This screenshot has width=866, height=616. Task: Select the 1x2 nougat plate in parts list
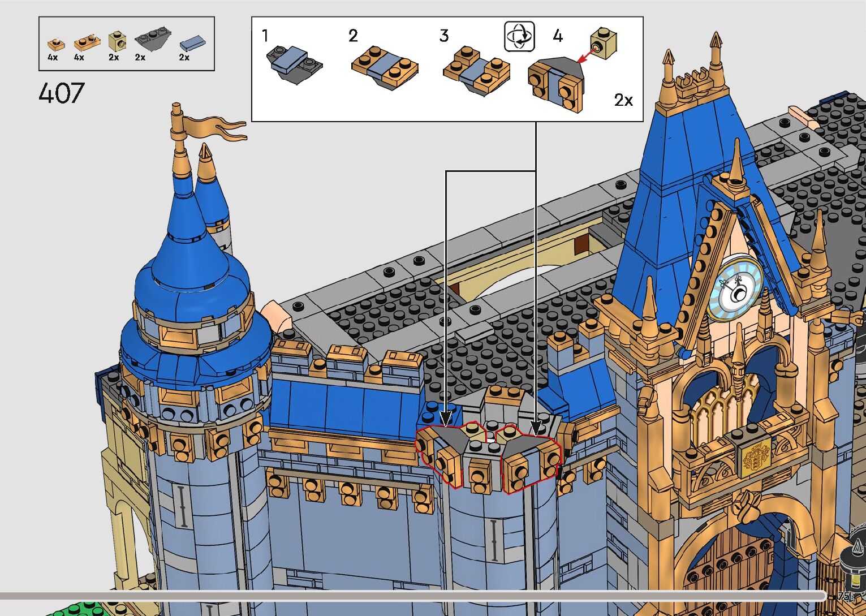(87, 42)
